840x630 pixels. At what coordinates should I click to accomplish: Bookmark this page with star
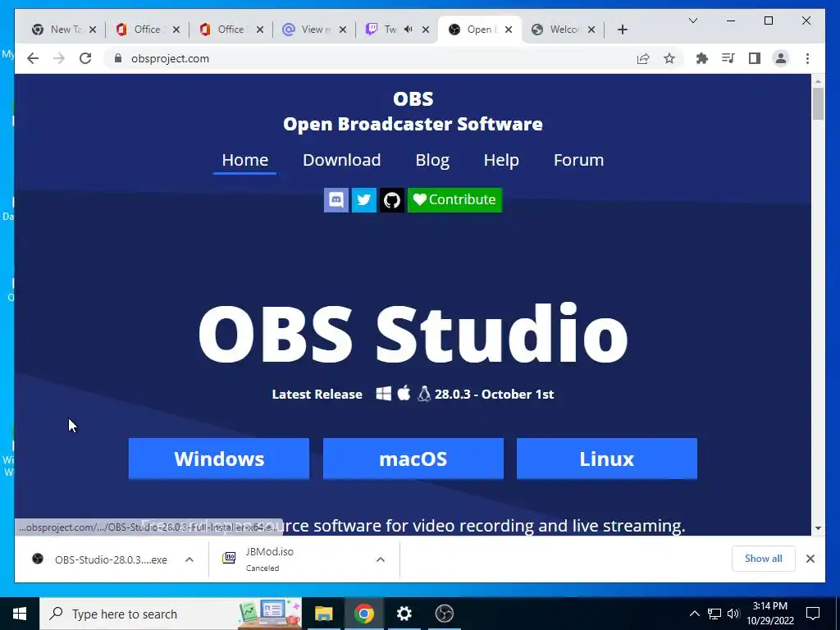669,58
